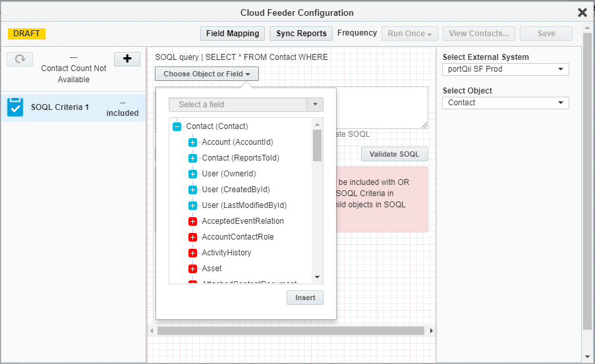
Task: Collapse the Contact (Contact) root node
Action: click(177, 126)
